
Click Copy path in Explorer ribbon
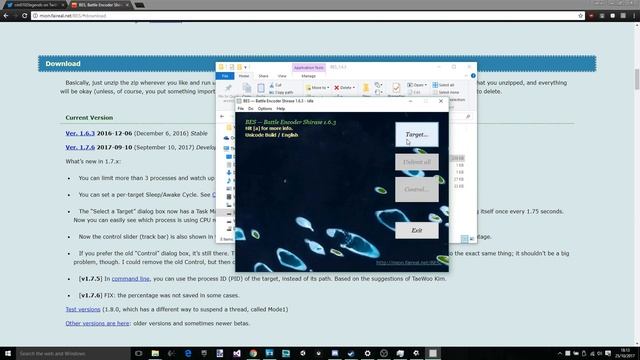281,92
